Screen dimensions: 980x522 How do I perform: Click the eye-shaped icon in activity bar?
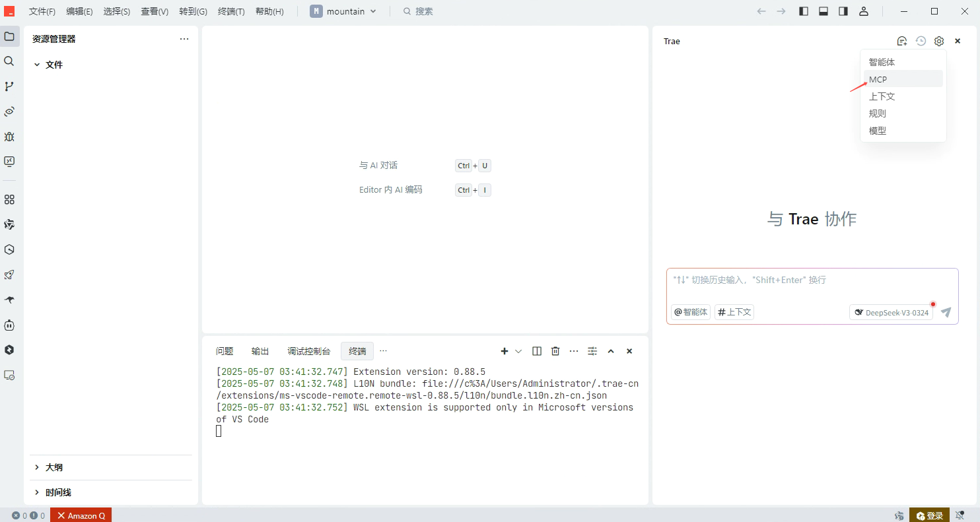point(9,112)
